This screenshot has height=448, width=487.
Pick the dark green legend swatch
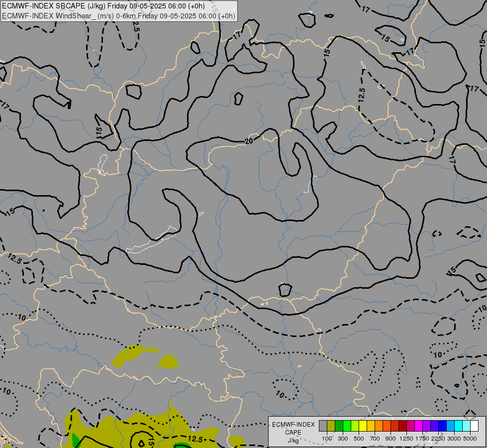(x=339, y=426)
